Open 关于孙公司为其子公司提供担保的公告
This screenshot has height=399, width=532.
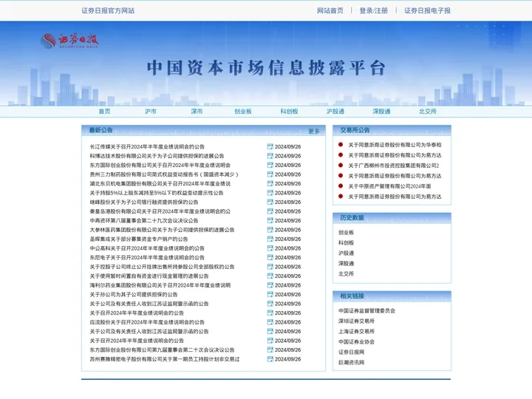[133, 294]
